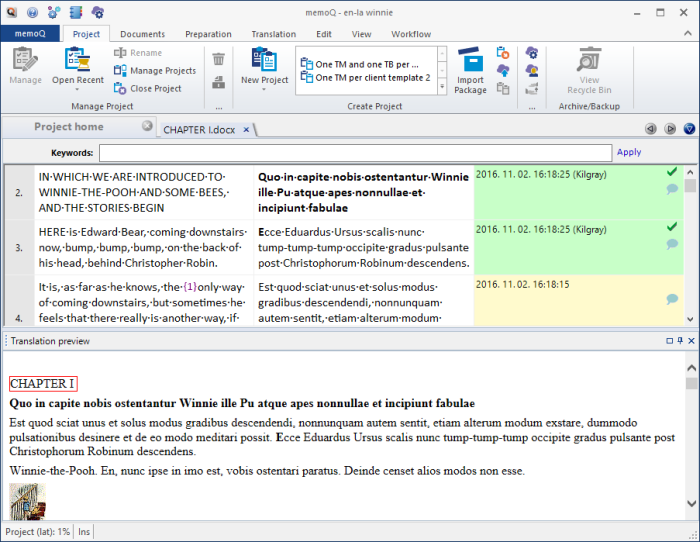Click the Apply keywords filter link
This screenshot has width=700, height=542.
(629, 153)
